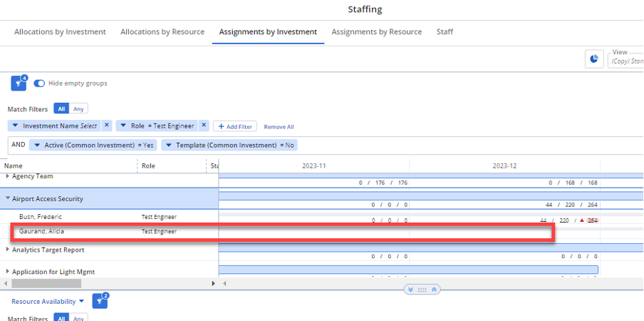This screenshot has width=644, height=321.
Task: Open Active (Common Investment) filter dropdown
Action: point(37,145)
